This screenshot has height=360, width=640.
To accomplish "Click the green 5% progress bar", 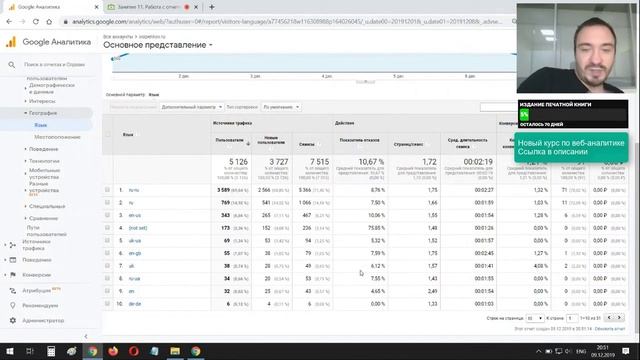I will point(524,115).
